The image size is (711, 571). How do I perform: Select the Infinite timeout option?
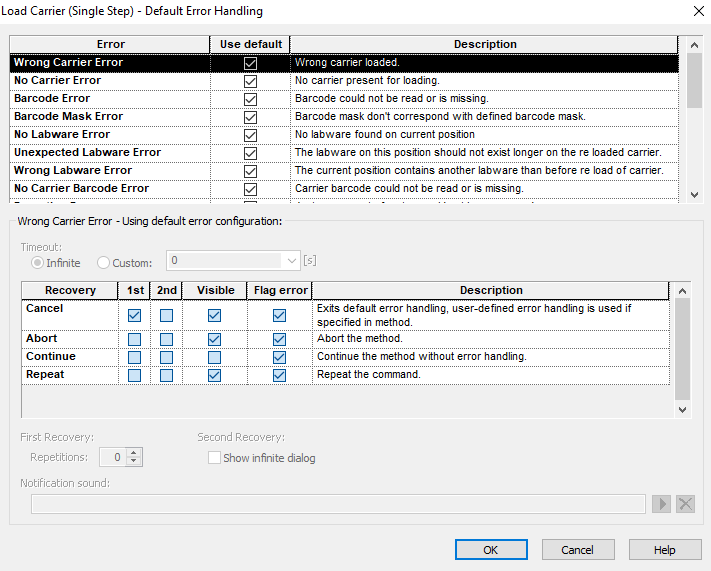(38, 263)
